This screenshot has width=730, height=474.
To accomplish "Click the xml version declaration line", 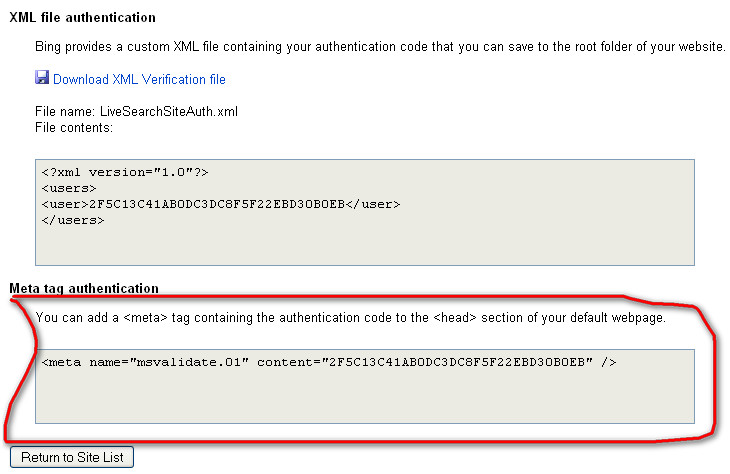I will point(125,172).
